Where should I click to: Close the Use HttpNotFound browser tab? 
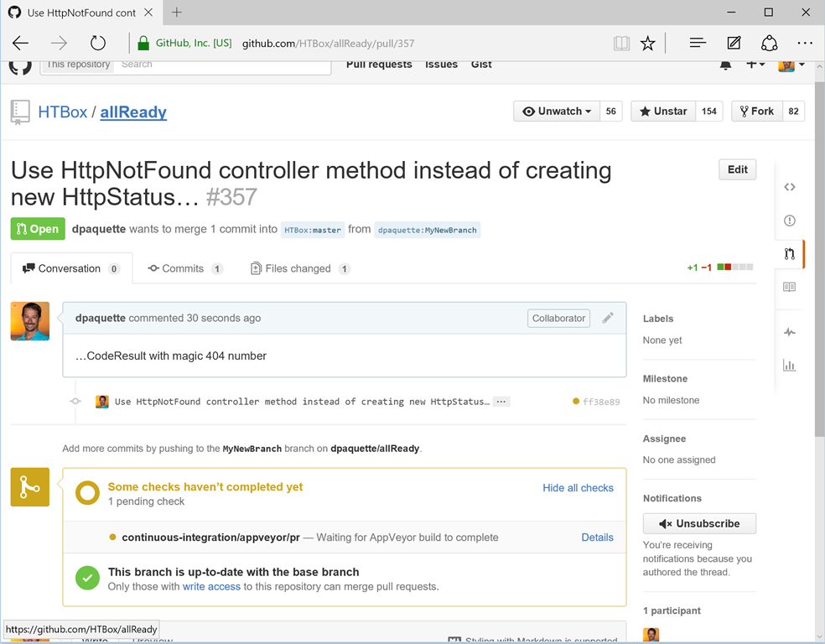[148, 12]
